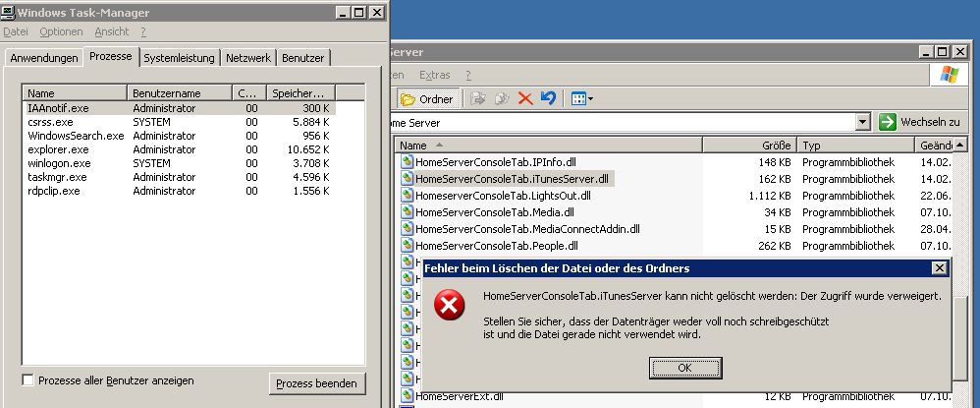Click the 1.112 KB size cell

click(770, 196)
